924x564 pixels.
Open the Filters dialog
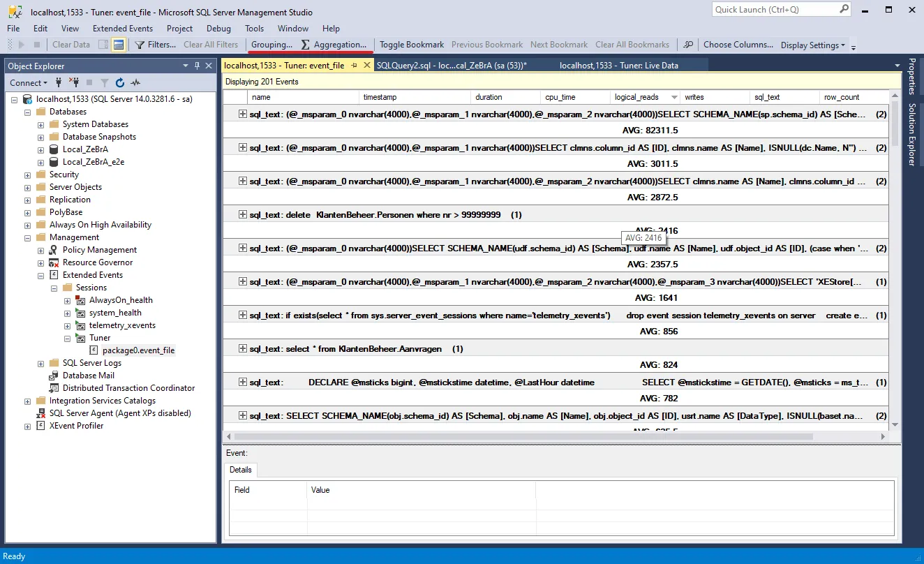pyautogui.click(x=156, y=45)
